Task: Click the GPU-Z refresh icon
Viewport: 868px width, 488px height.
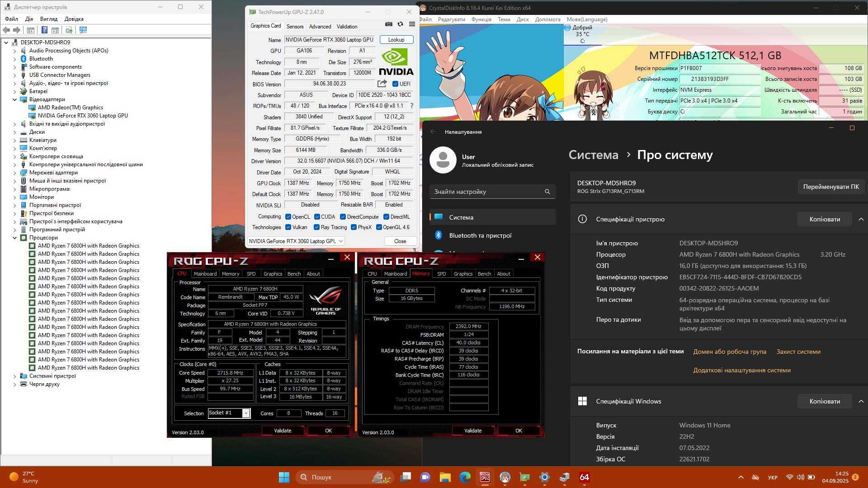Action: 400,24
